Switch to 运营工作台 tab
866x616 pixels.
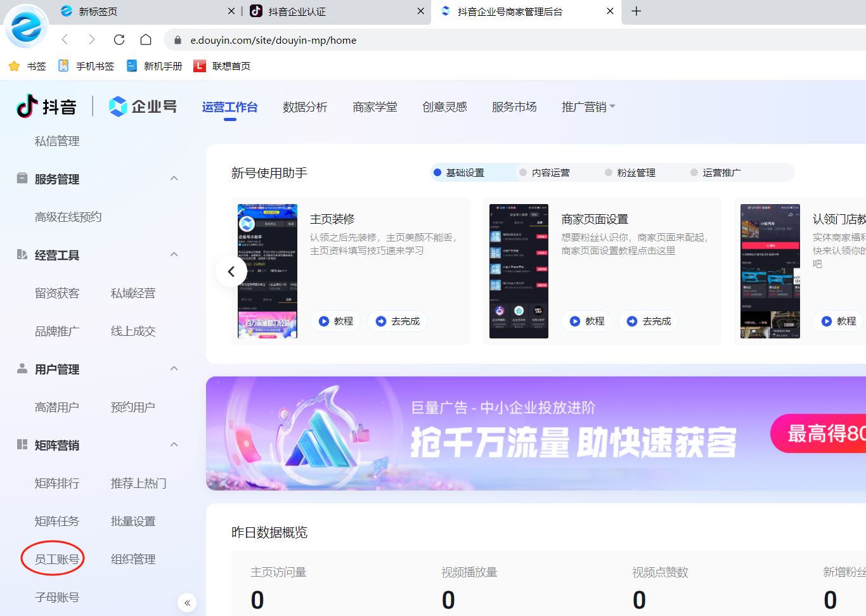pyautogui.click(x=229, y=107)
